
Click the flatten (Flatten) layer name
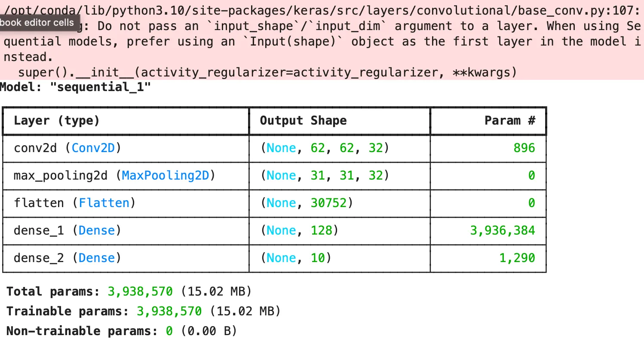coord(74,203)
